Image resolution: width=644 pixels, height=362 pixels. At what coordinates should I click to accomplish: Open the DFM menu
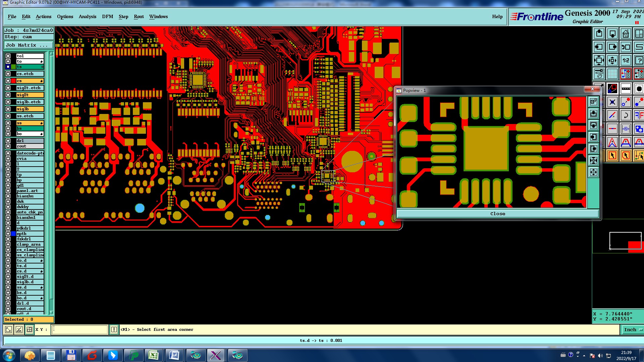(107, 16)
